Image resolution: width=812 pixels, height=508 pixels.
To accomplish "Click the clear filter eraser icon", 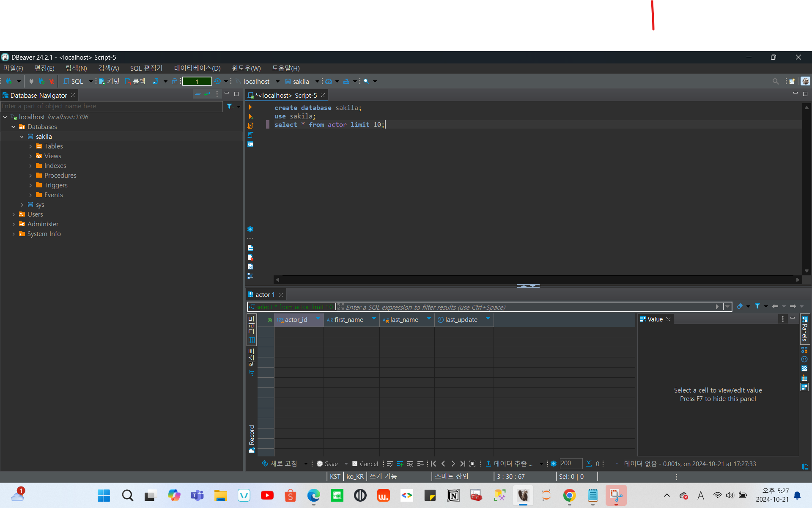I will 740,307.
